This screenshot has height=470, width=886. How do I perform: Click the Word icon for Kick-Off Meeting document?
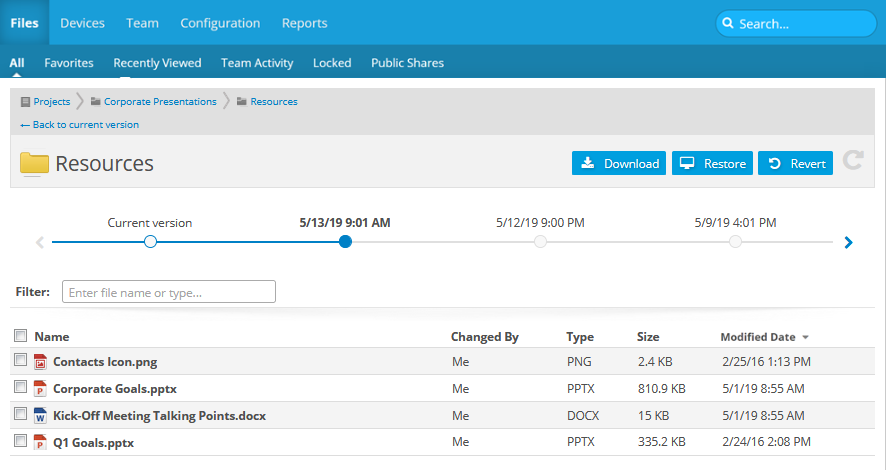tap(41, 415)
